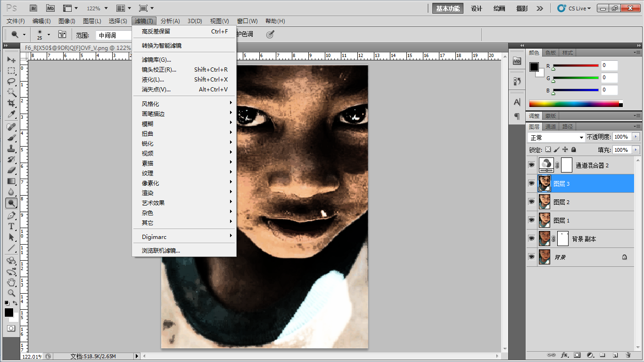The width and height of the screenshot is (644, 362).
Task: Hide layer 图层 3
Action: [x=531, y=184]
